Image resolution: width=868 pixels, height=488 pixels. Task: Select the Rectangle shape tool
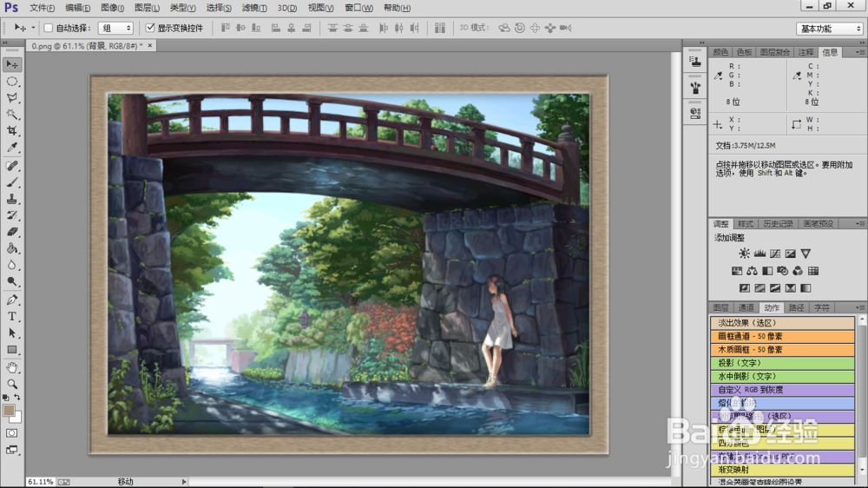pyautogui.click(x=11, y=350)
